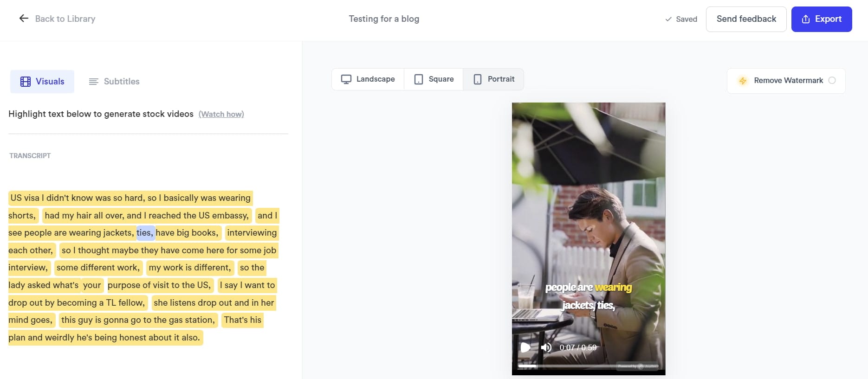Select highlighted word 'ties,' in transcript
The image size is (868, 379).
[x=145, y=233]
